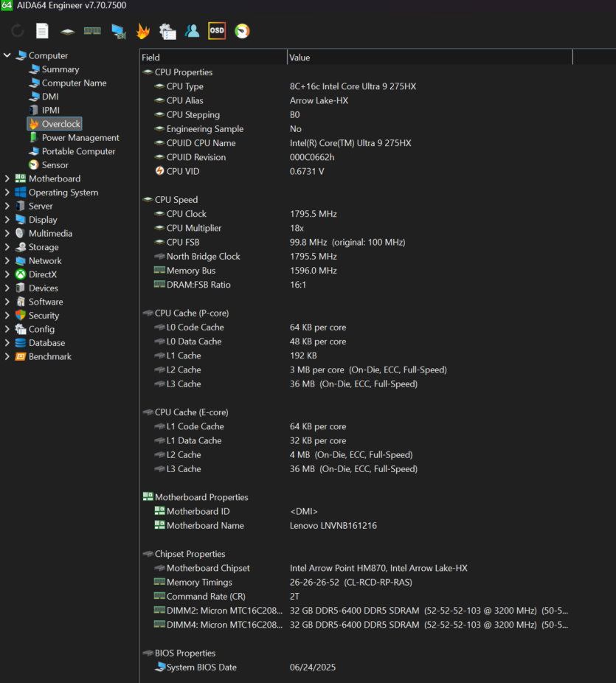Expand the DirectX node arrow
This screenshot has width=616, height=683.
click(x=7, y=274)
